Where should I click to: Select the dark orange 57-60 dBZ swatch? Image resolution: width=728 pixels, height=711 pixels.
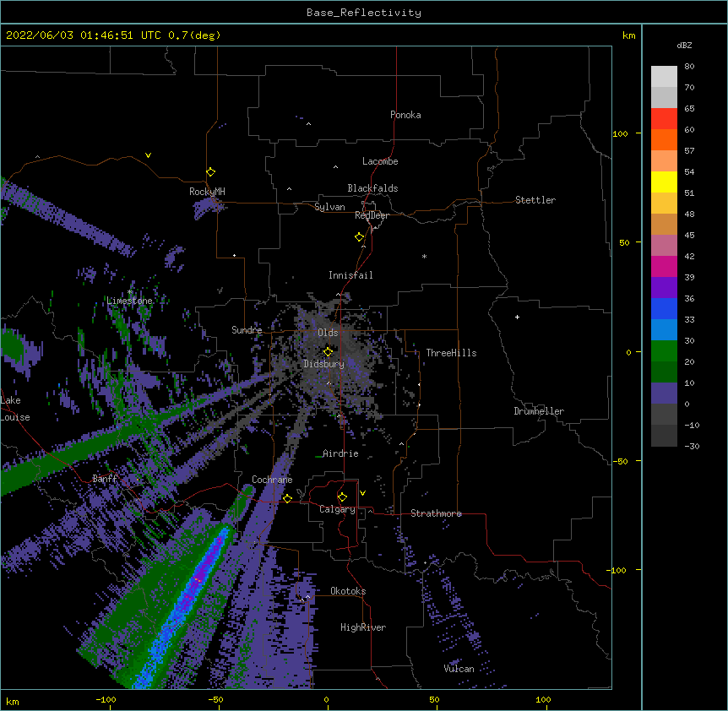click(664, 139)
